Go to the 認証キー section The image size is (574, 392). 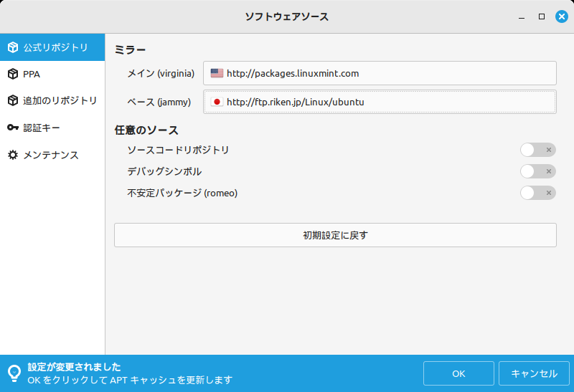coord(52,128)
